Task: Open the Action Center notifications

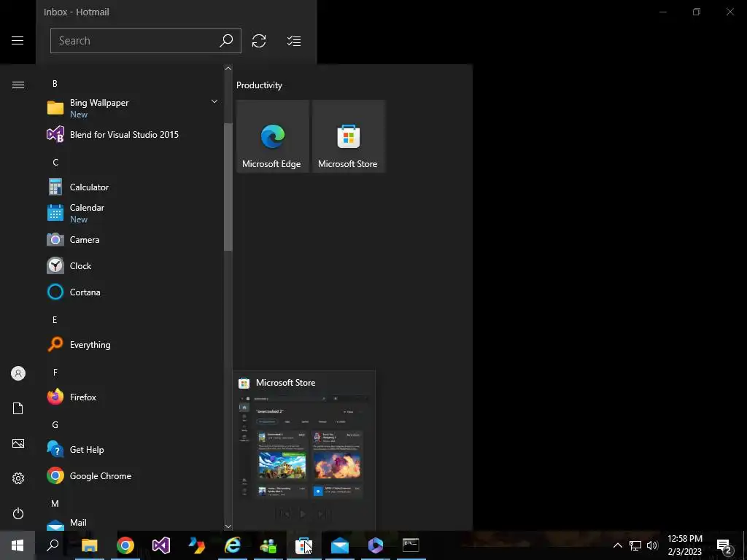Action: click(x=724, y=545)
